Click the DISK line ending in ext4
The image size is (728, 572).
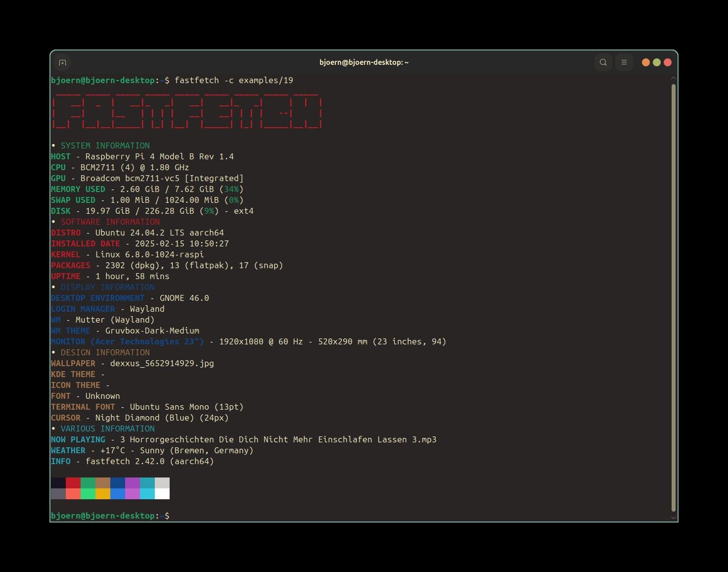pos(152,211)
